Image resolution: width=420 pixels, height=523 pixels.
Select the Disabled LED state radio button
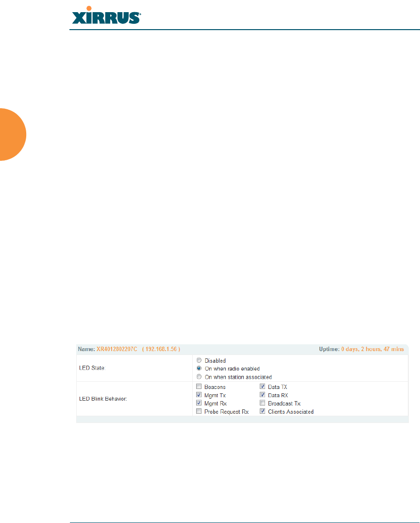199,360
